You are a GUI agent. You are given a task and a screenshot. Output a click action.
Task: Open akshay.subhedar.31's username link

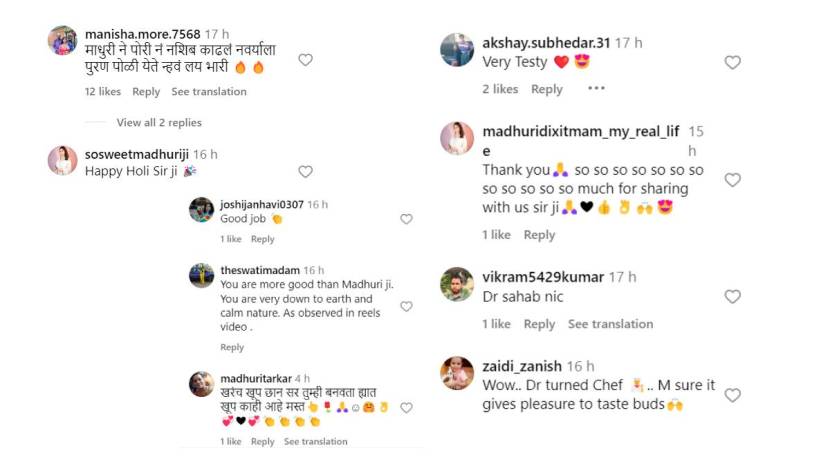(546, 43)
